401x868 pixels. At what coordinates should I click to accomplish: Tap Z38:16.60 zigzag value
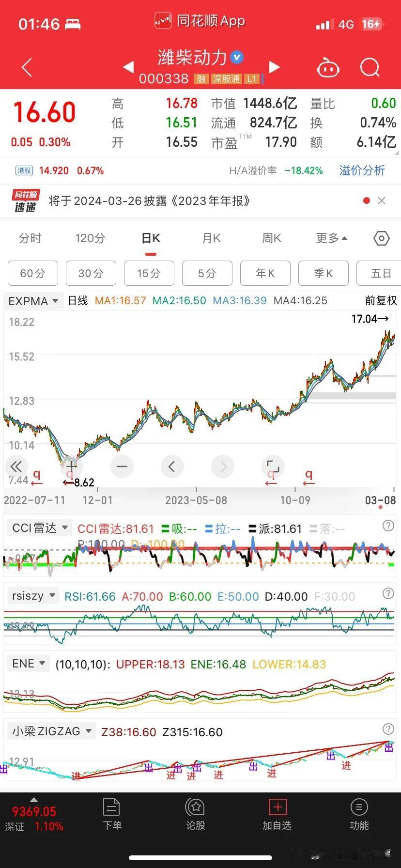pyautogui.click(x=129, y=732)
